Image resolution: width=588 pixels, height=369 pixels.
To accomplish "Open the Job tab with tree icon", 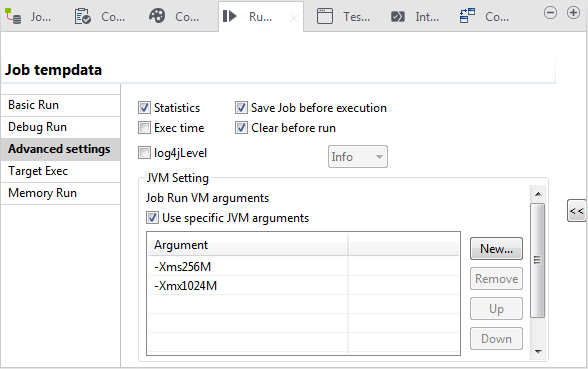I will coord(28,16).
